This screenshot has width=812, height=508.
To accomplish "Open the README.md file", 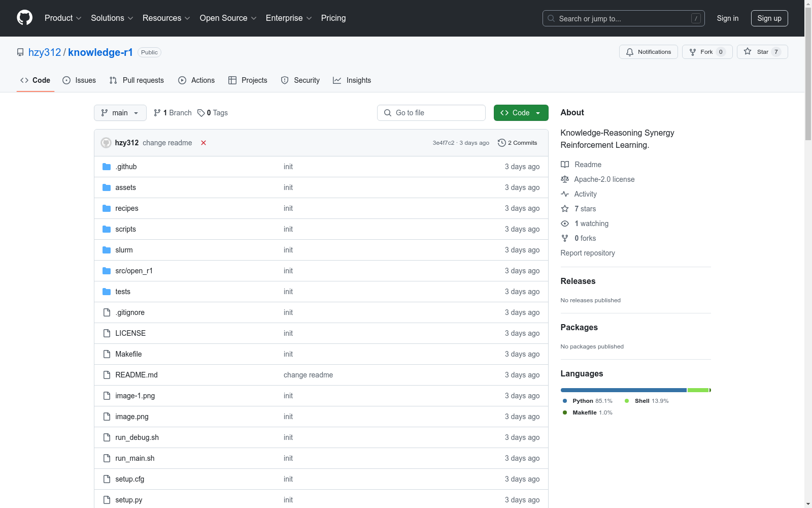I will click(x=137, y=375).
